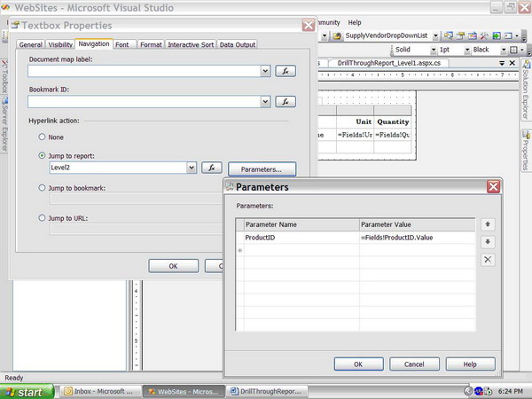Open Help in the Parameters dialog

[x=470, y=364]
